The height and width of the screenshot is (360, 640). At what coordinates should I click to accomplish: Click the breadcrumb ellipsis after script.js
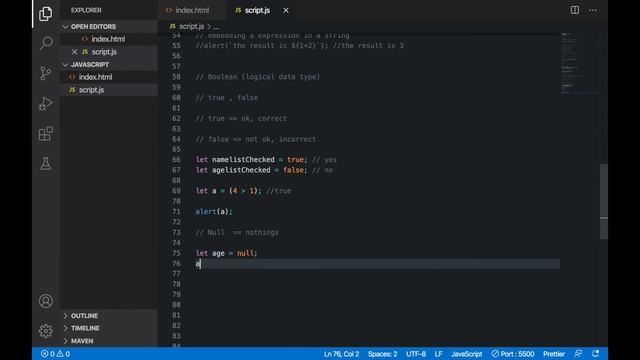[x=216, y=27]
